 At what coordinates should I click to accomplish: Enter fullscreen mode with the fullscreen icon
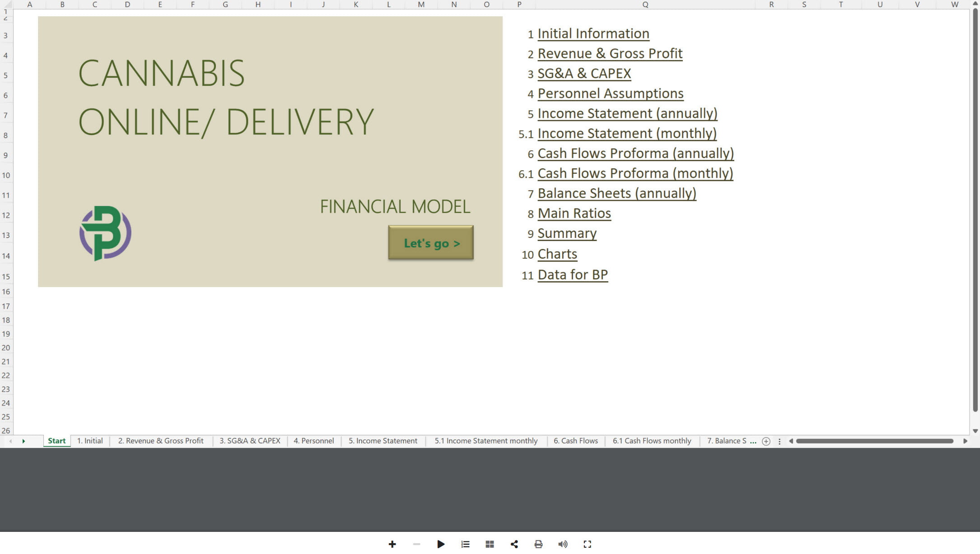[x=587, y=544]
